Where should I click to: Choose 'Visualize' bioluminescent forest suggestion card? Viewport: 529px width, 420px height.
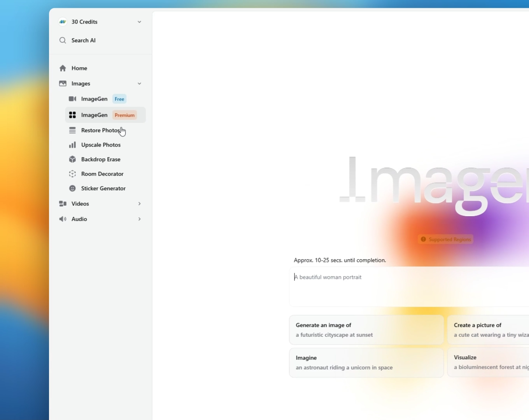[x=488, y=362]
